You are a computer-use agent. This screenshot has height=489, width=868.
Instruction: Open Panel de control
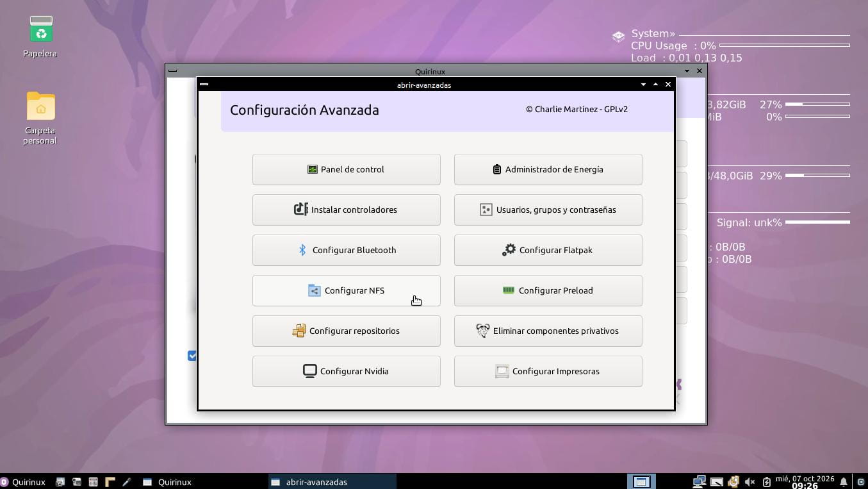tap(346, 169)
